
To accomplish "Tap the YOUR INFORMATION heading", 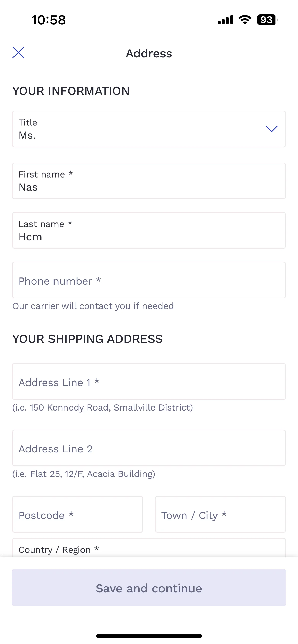I will (x=71, y=91).
